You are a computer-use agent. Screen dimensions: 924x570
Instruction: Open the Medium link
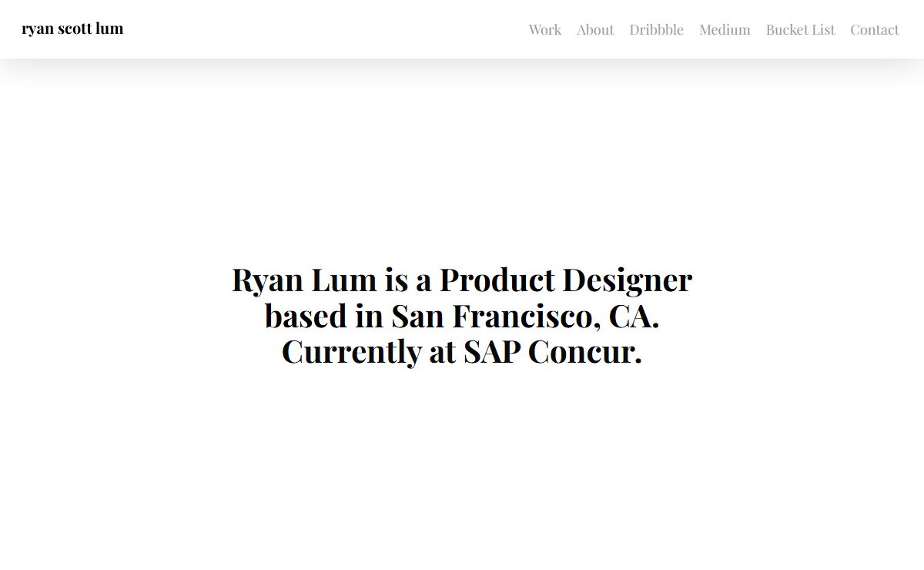point(725,30)
